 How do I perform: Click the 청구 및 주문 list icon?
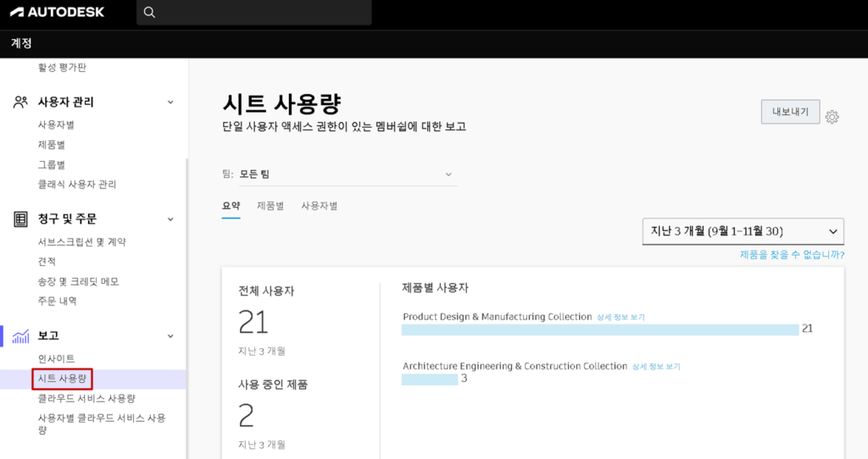pos(20,219)
